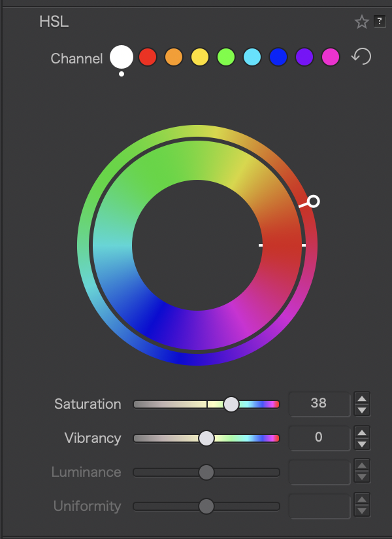This screenshot has height=539, width=392.
Task: Pick the yellow channel swatch
Action: tap(200, 57)
